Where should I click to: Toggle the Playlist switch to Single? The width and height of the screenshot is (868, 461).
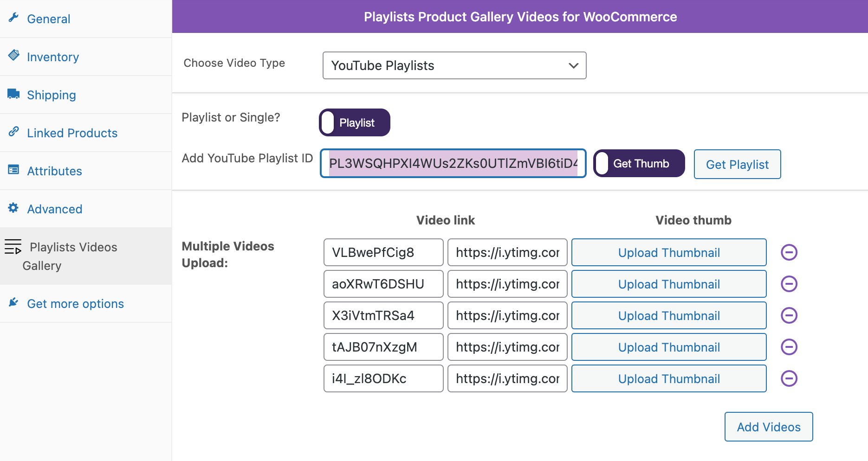[354, 122]
